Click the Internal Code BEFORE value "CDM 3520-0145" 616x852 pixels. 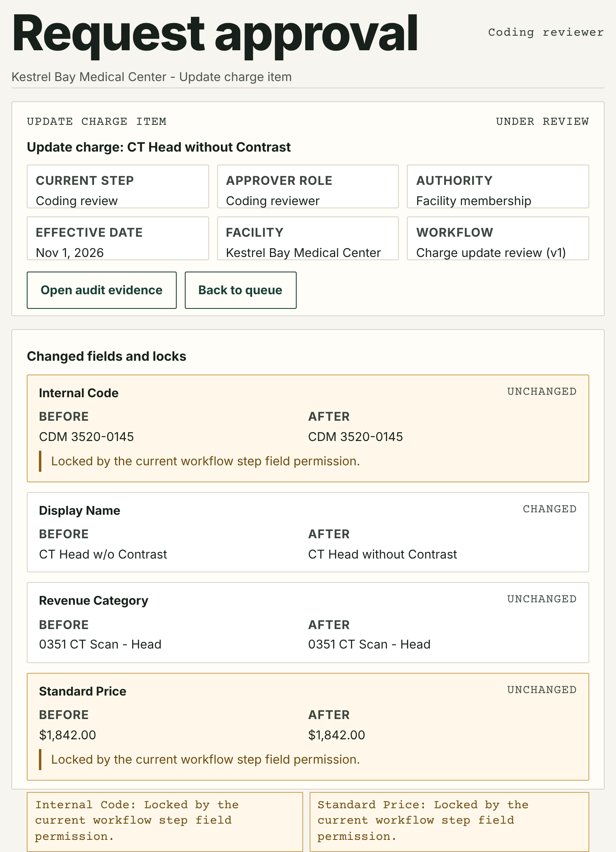click(x=86, y=437)
